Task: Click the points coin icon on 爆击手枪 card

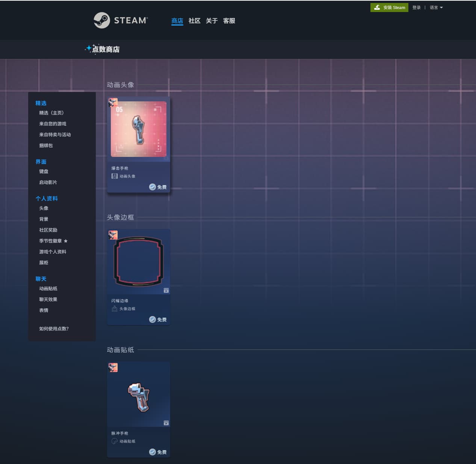Action: point(153,187)
